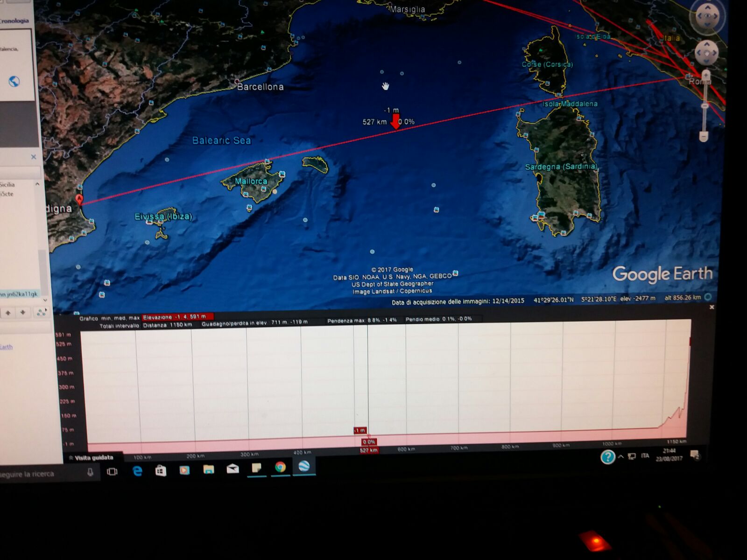Open Sticky Notes from taskbar
This screenshot has height=560, width=747.
tap(256, 468)
